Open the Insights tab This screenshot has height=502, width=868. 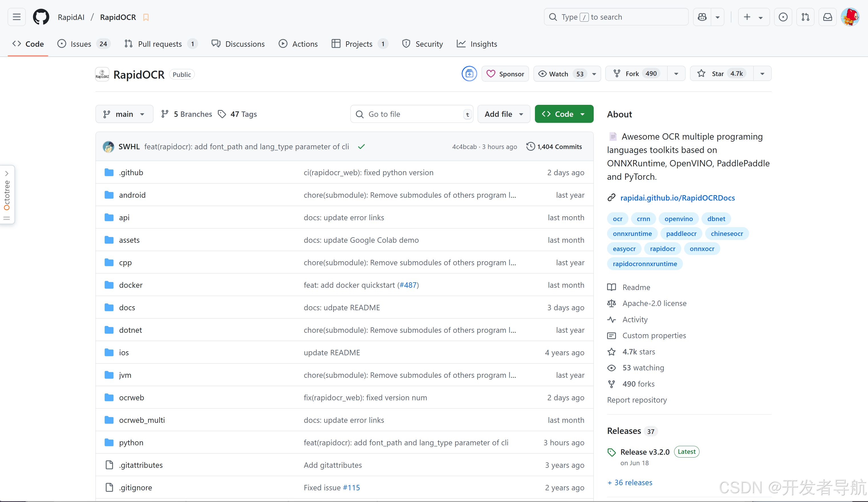477,44
